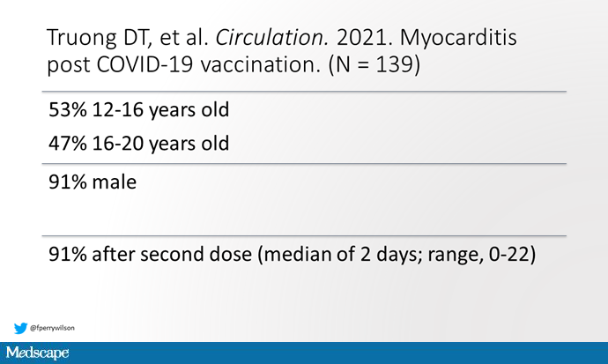The width and height of the screenshot is (608, 364).
Task: Click the divider line above 91% male
Action: tap(304, 164)
